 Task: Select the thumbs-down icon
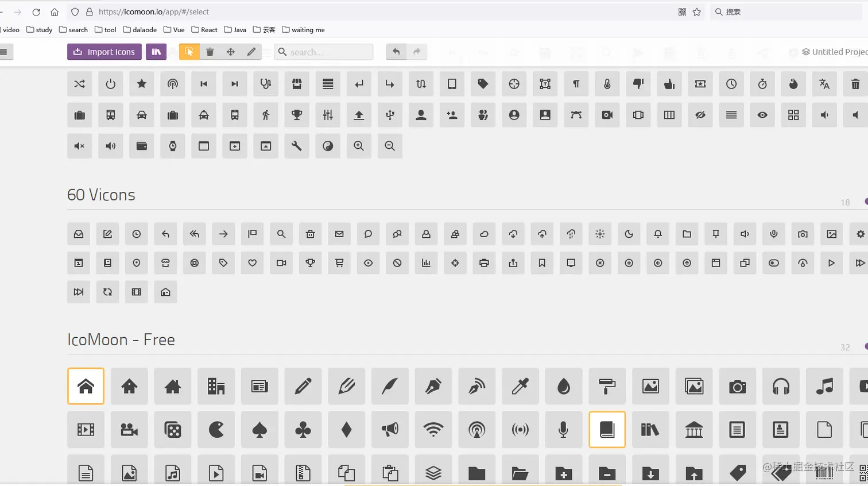tap(638, 84)
